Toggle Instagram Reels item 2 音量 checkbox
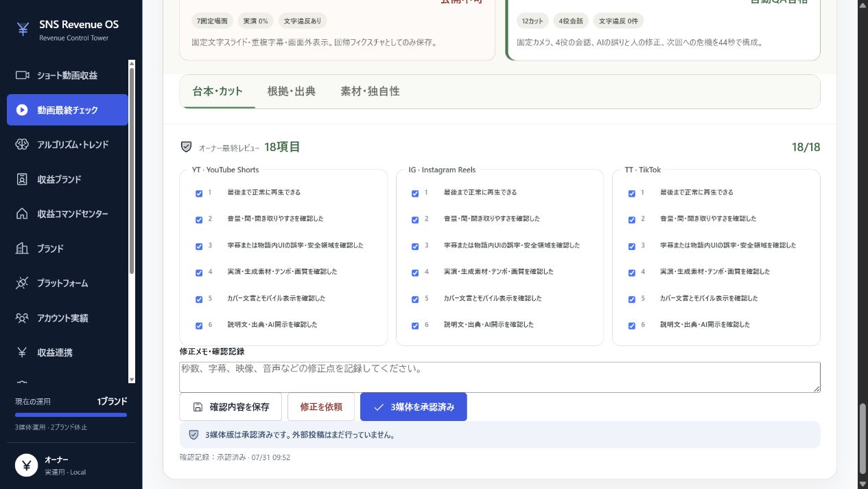 (415, 220)
